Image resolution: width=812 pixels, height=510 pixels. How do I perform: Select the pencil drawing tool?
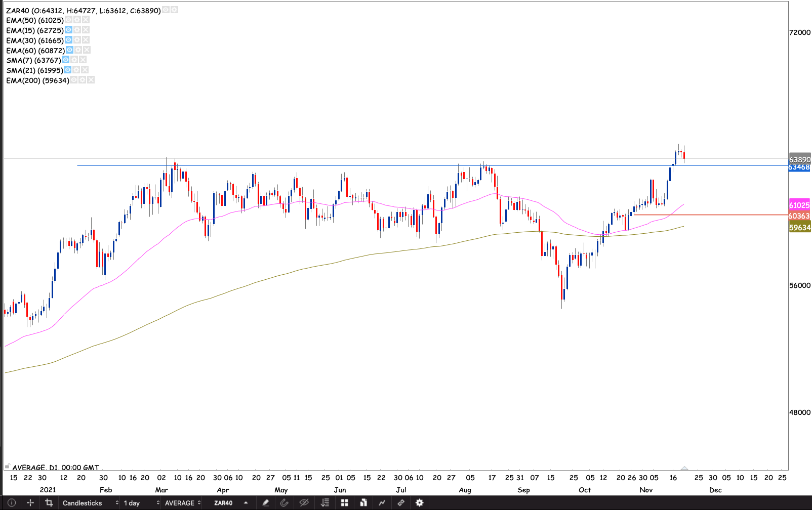pos(265,503)
